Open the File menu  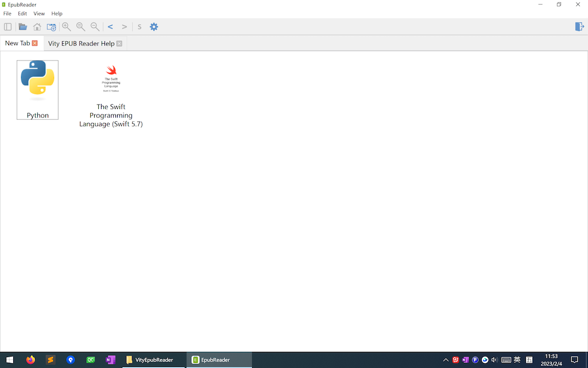tap(7, 13)
